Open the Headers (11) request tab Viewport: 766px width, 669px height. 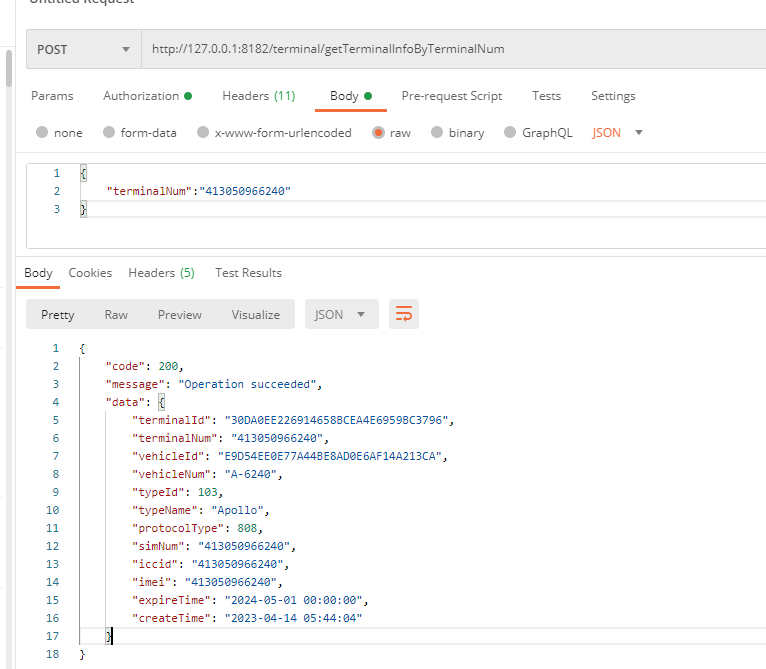(x=258, y=96)
